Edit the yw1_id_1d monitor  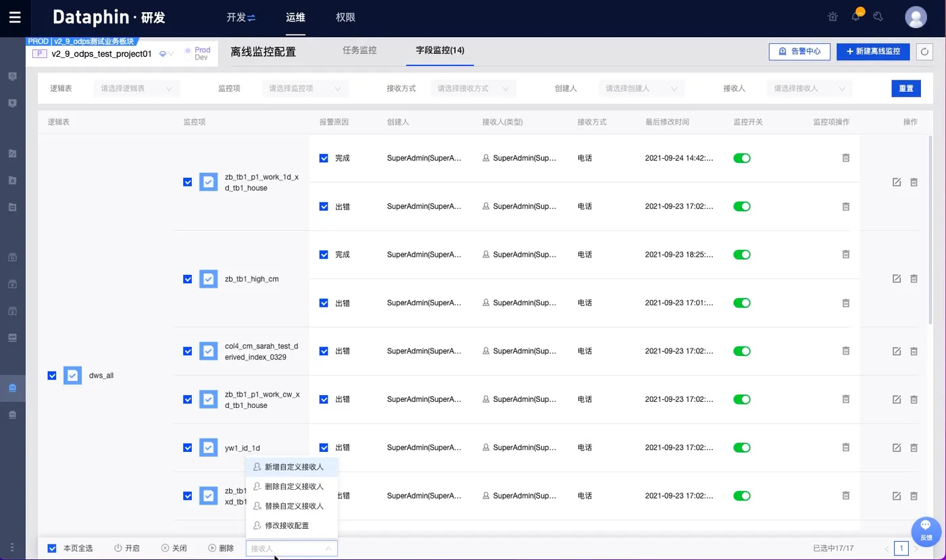tap(897, 447)
